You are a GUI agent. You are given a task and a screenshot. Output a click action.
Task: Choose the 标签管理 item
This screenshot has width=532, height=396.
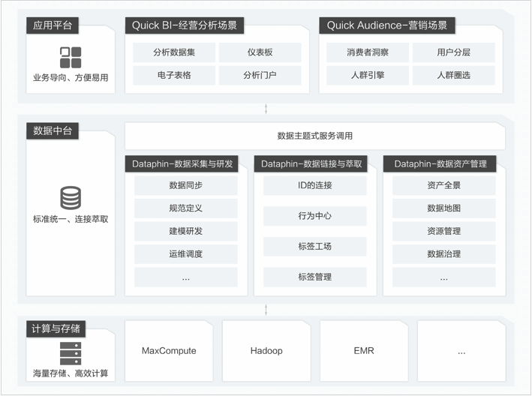click(315, 277)
